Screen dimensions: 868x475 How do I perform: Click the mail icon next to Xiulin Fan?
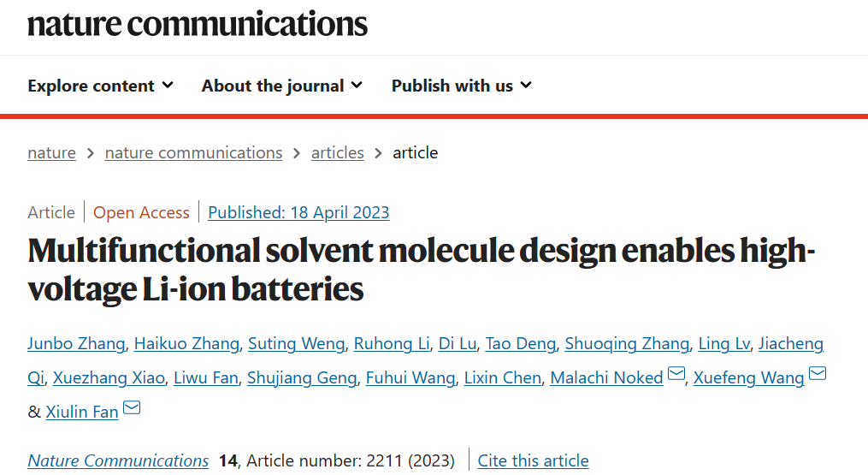132,408
